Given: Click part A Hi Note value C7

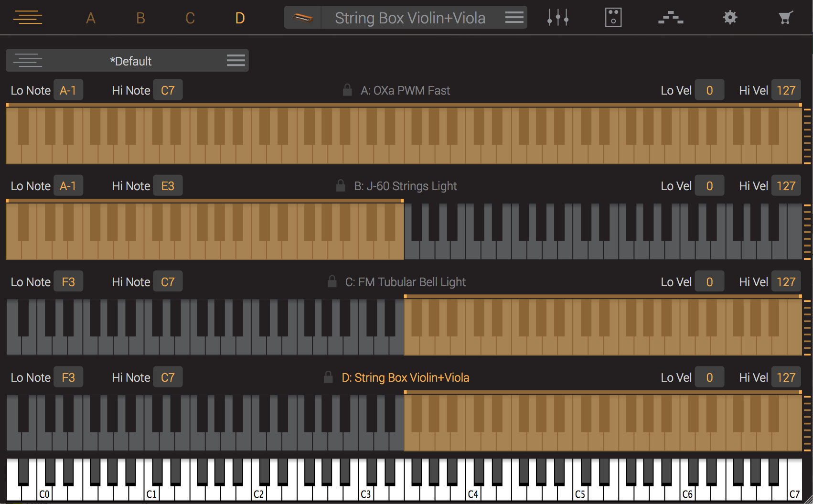Looking at the screenshot, I should coord(168,90).
